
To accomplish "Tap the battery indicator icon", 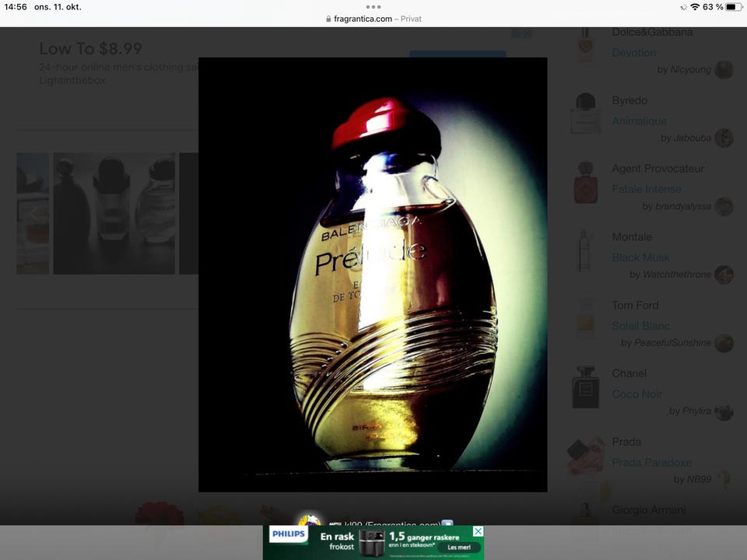I will pyautogui.click(x=734, y=7).
